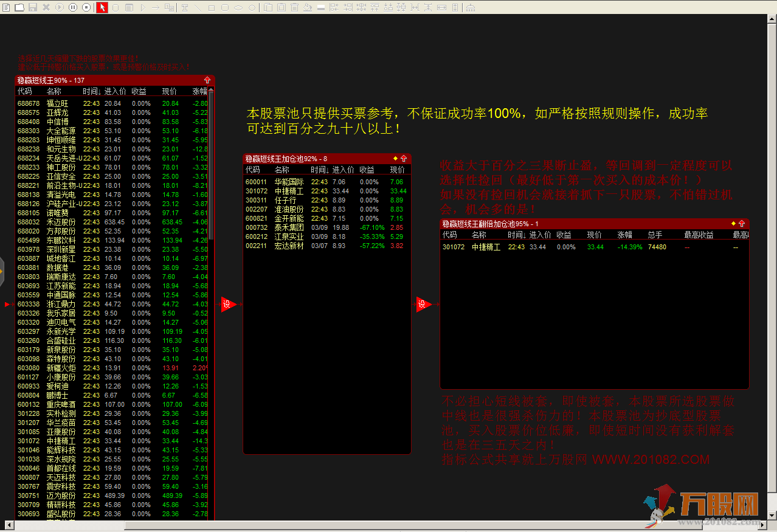
Task: Click the X delete toolbar icon
Action: point(46,7)
